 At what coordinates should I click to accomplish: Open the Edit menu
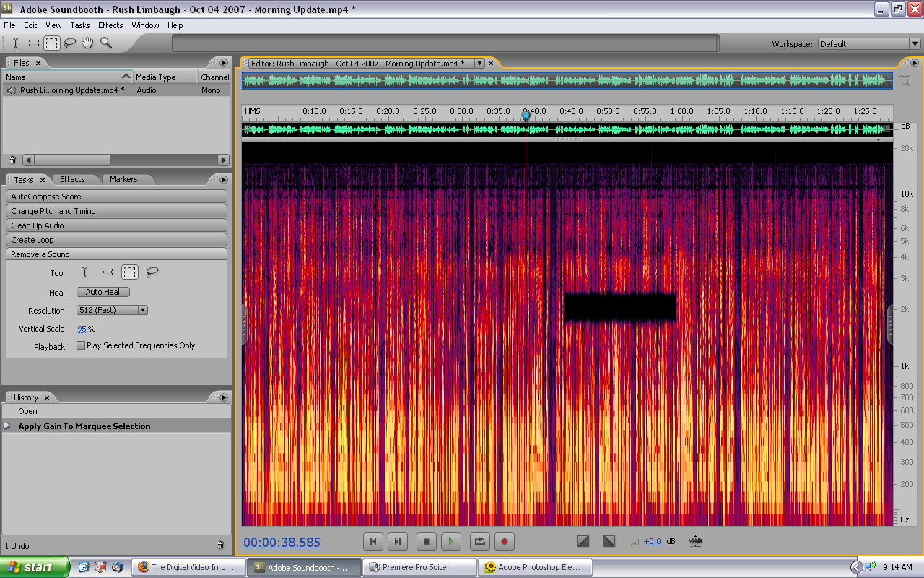(30, 25)
